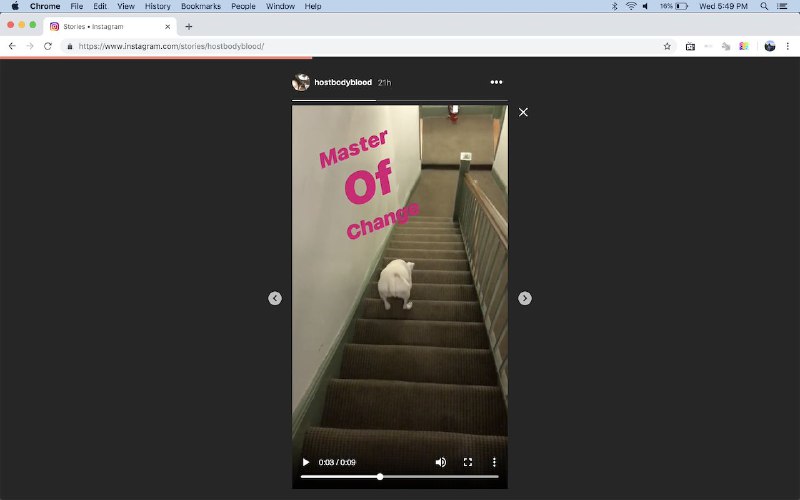Screen dimensions: 800x500
Task: Click the 0:03 / 0:09 time display
Action: 337,462
